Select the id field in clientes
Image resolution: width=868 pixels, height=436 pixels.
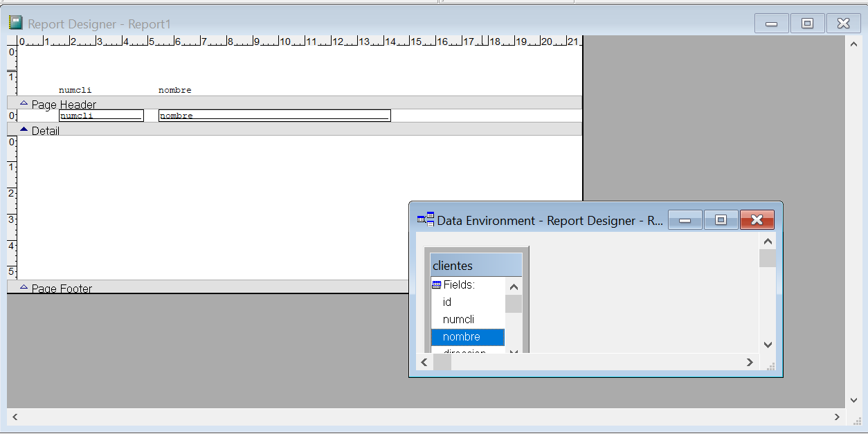pyautogui.click(x=447, y=302)
